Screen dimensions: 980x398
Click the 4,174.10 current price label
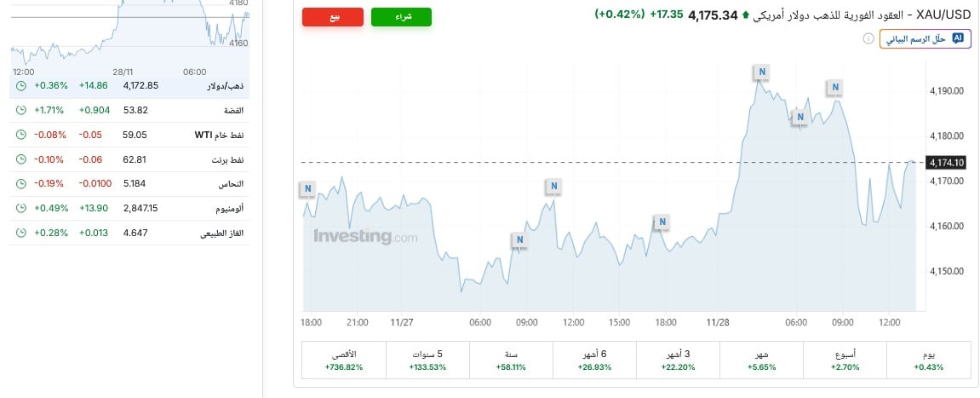click(x=946, y=162)
